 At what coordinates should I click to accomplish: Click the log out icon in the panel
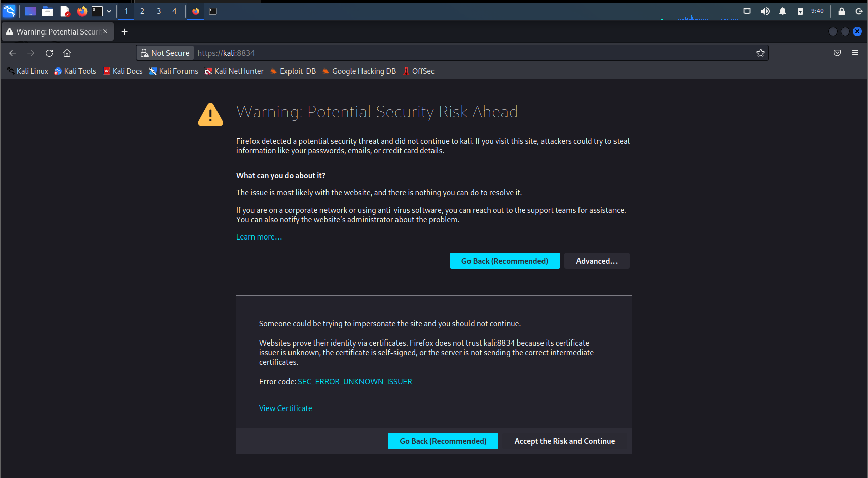tap(859, 11)
